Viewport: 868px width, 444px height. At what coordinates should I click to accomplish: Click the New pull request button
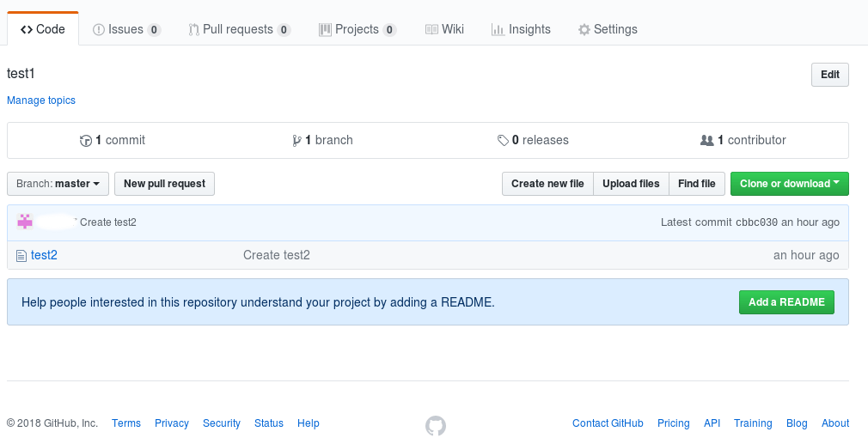click(164, 184)
